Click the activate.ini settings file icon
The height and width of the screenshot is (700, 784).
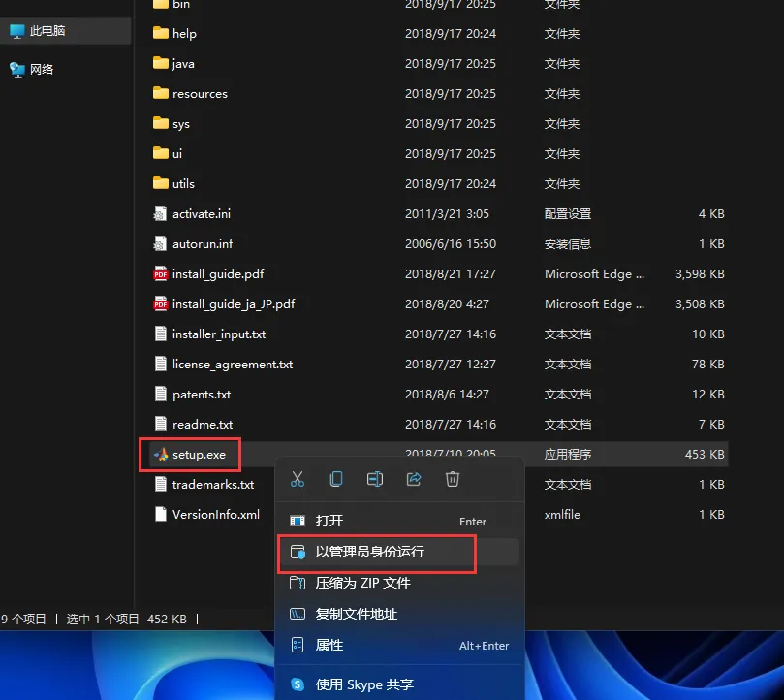(160, 213)
